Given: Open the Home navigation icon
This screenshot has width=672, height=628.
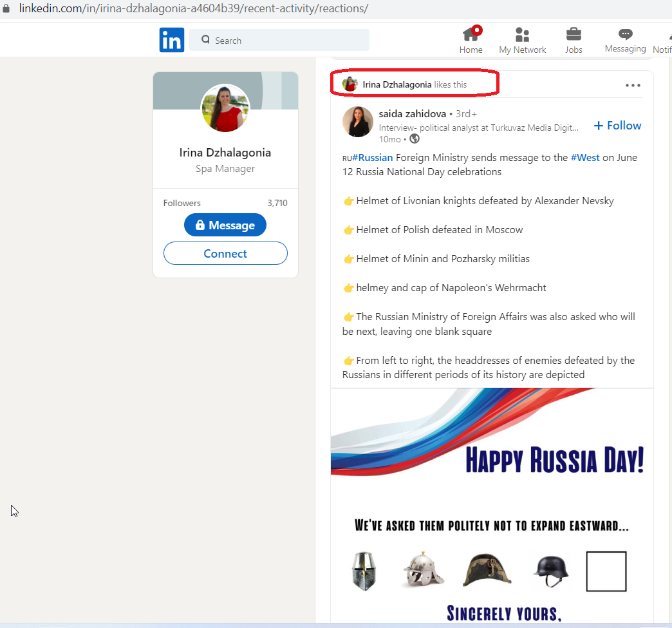Looking at the screenshot, I should pyautogui.click(x=471, y=34).
